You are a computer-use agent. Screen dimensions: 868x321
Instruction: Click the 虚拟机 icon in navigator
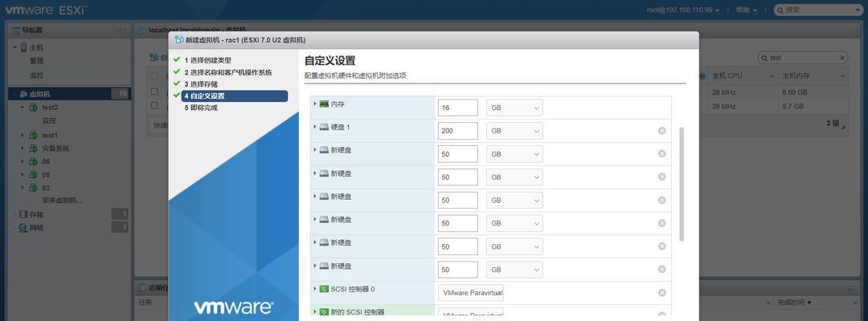(x=24, y=95)
